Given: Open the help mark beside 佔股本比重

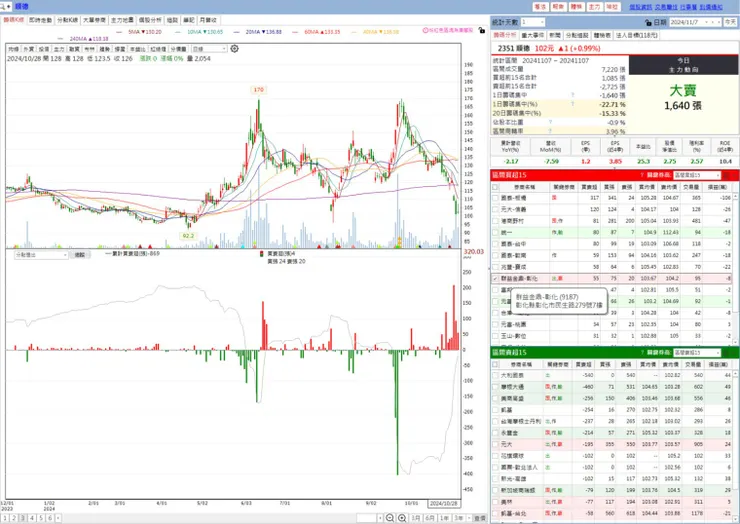Looking at the screenshot, I should pyautogui.click(x=550, y=122).
